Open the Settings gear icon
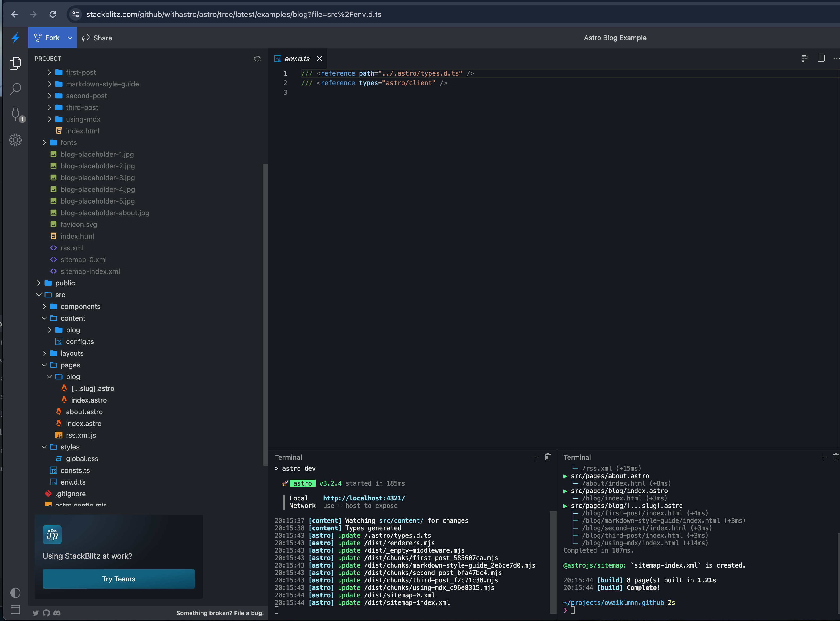The height and width of the screenshot is (621, 840). coord(15,140)
